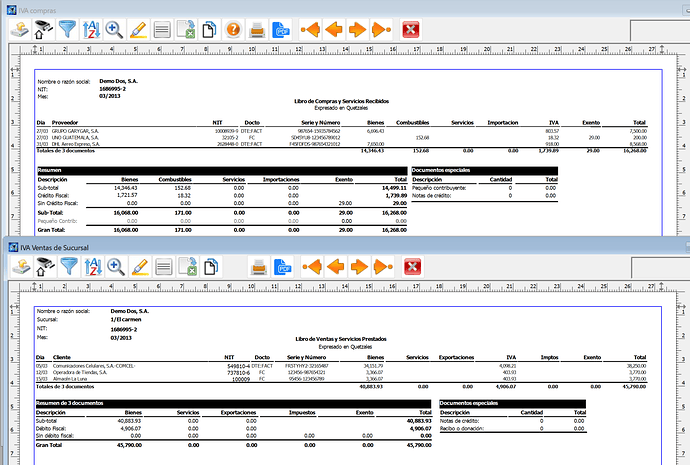Go to last page in IVA Ventas
The width and height of the screenshot is (690, 465).
383,267
